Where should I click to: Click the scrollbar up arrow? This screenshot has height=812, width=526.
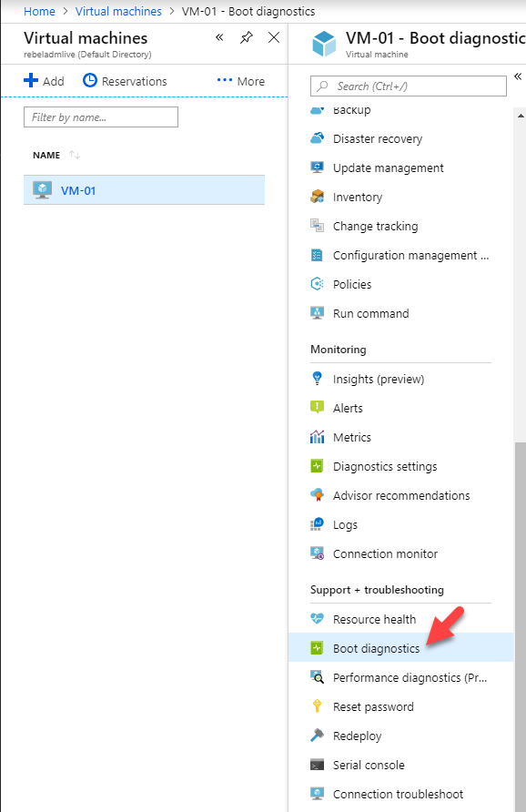click(521, 116)
